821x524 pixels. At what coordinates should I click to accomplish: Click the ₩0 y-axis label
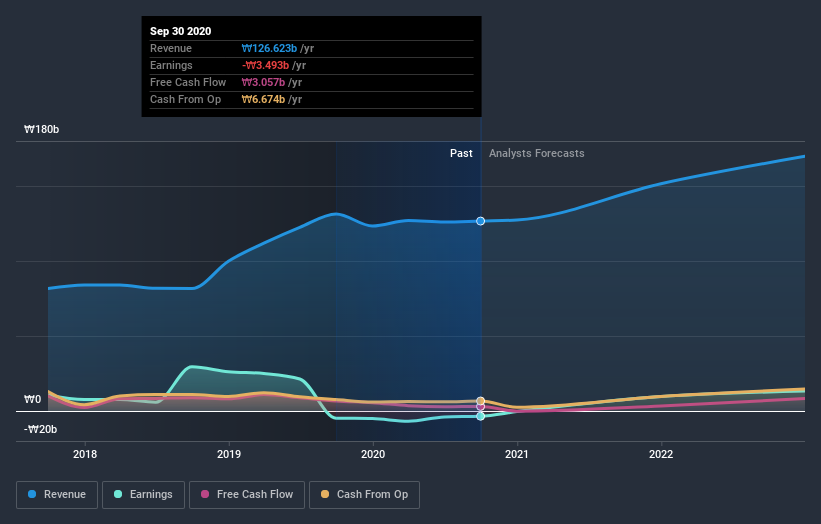click(x=32, y=399)
